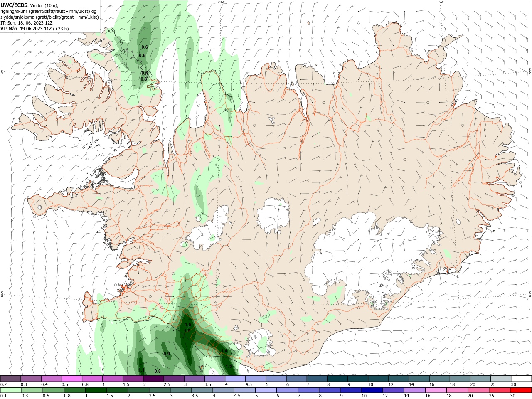This screenshot has width=532, height=399.
Task: Click the 1.1 precipitation value on the map
Action: point(141,370)
